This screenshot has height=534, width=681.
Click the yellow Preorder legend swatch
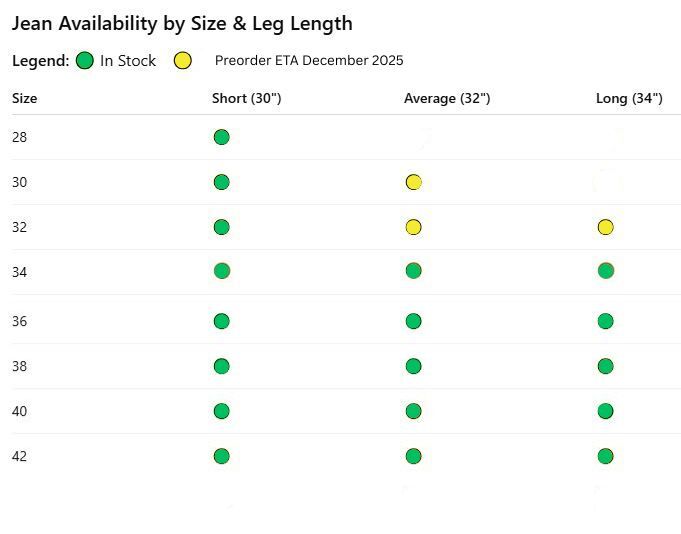(182, 61)
